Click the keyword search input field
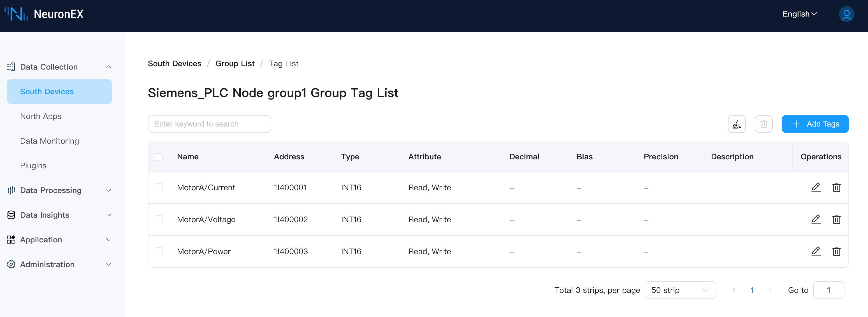The height and width of the screenshot is (317, 868). (x=209, y=124)
